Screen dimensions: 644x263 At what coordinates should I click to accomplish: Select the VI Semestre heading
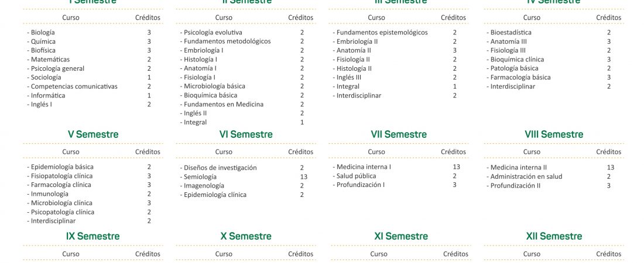(x=246, y=134)
